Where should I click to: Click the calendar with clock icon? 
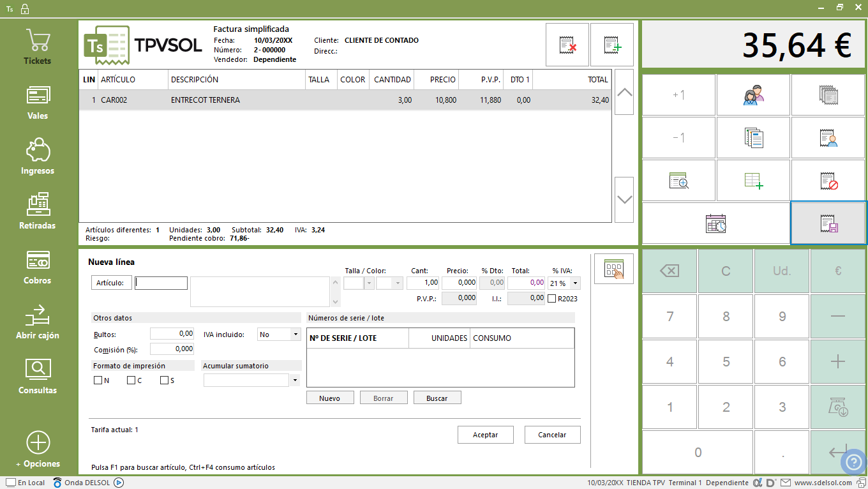[x=716, y=223]
